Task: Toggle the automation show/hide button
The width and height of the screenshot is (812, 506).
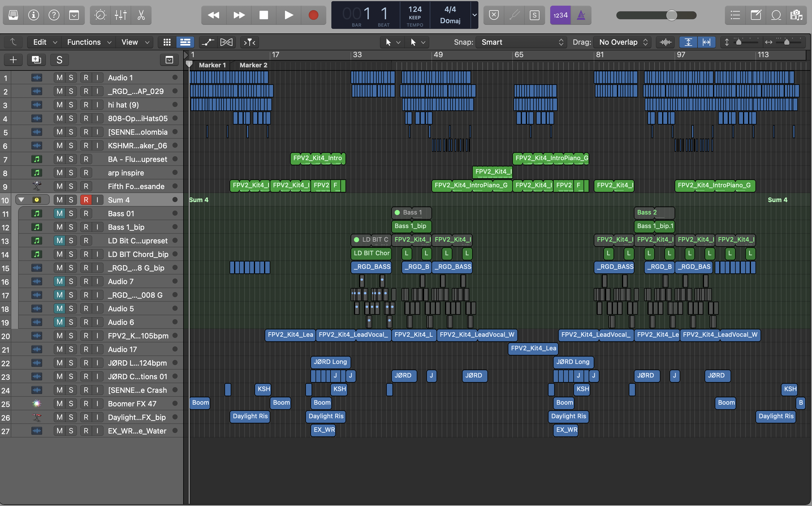Action: (208, 42)
